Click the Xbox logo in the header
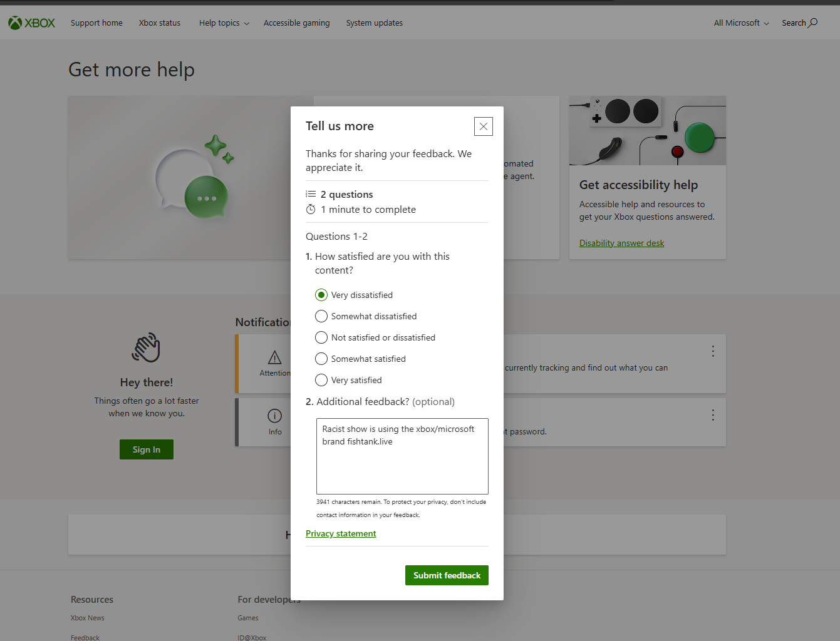The image size is (840, 641). pyautogui.click(x=31, y=23)
